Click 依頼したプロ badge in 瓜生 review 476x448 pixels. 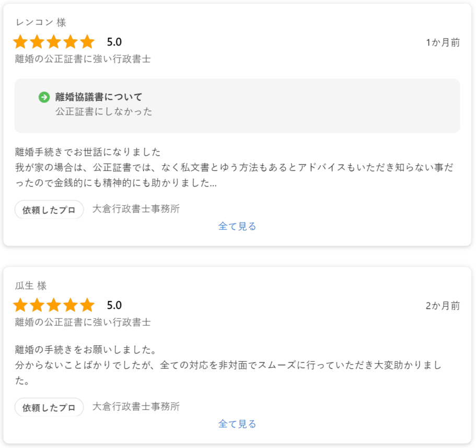point(49,407)
